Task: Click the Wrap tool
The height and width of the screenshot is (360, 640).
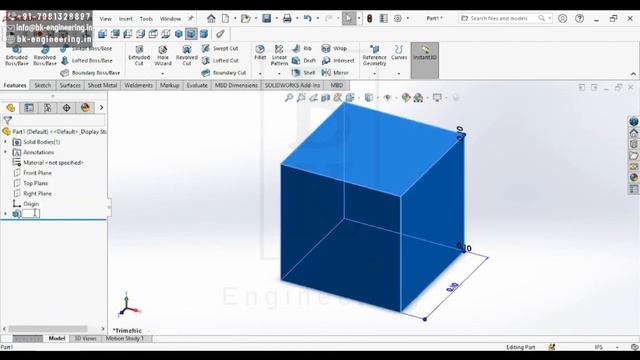Action: (334, 48)
